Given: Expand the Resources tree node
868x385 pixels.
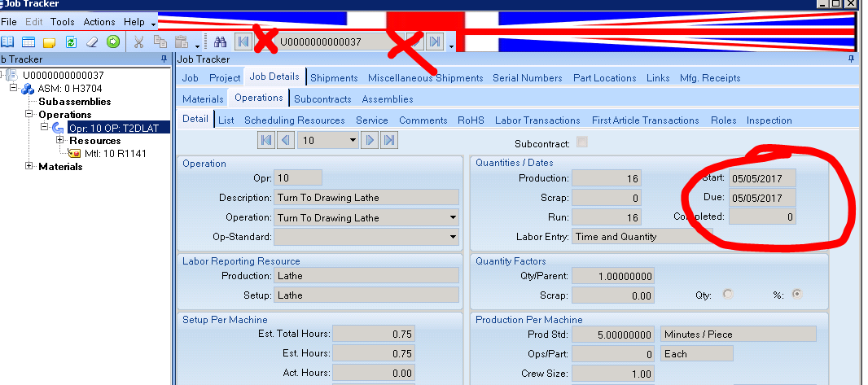Looking at the screenshot, I should pos(60,141).
